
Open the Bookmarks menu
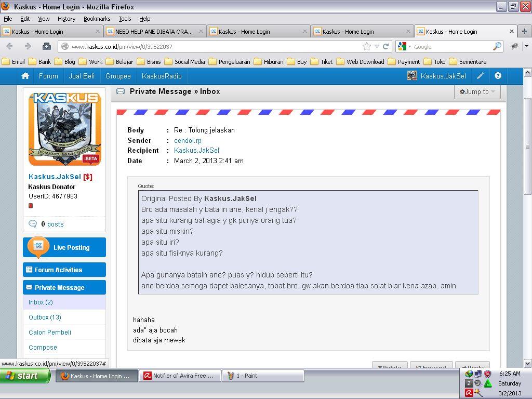pos(97,19)
